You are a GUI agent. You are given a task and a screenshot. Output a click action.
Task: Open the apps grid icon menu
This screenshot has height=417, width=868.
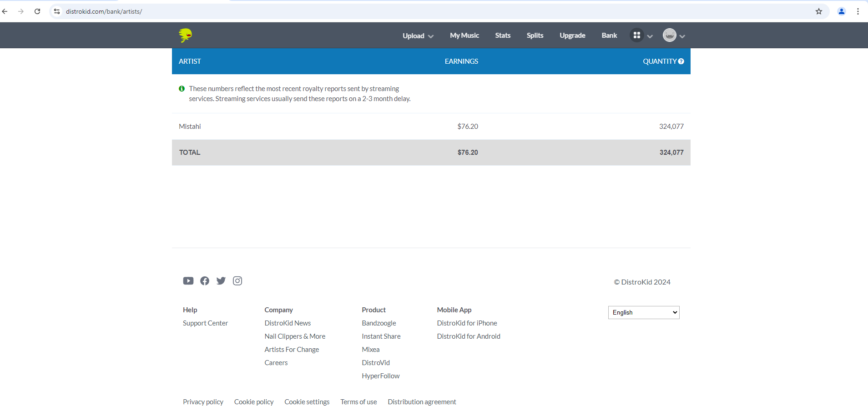point(636,35)
